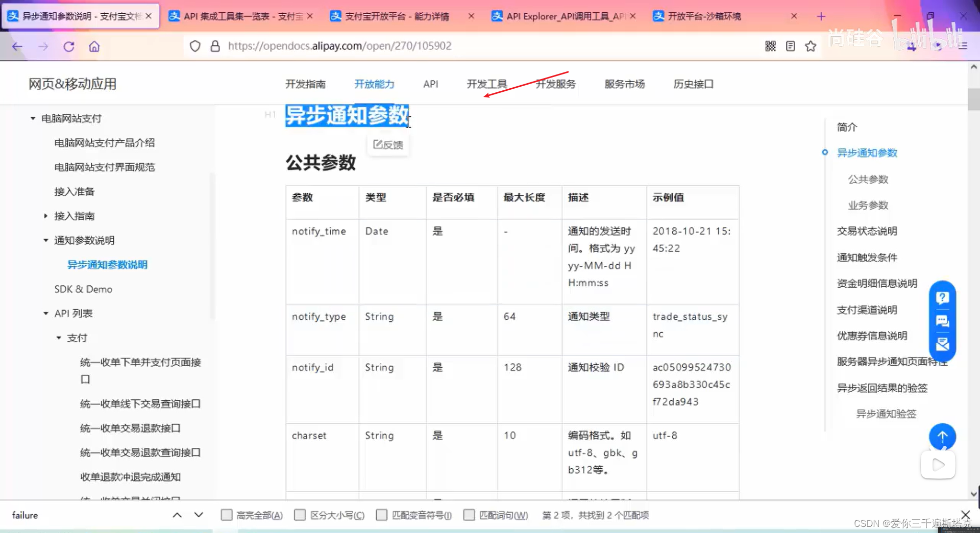This screenshot has width=980, height=533.
Task: Collapse the 通知参数说明 tree node
Action: [45, 240]
